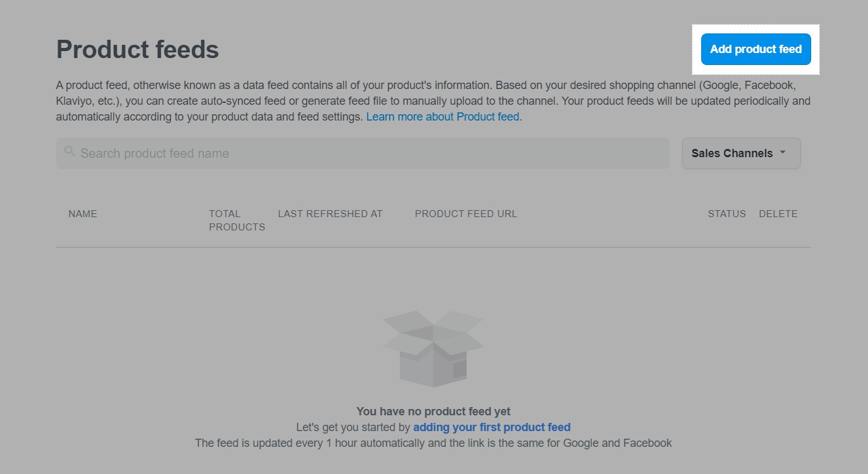The height and width of the screenshot is (474, 868).
Task: Click the DELETE column header
Action: [x=778, y=213]
